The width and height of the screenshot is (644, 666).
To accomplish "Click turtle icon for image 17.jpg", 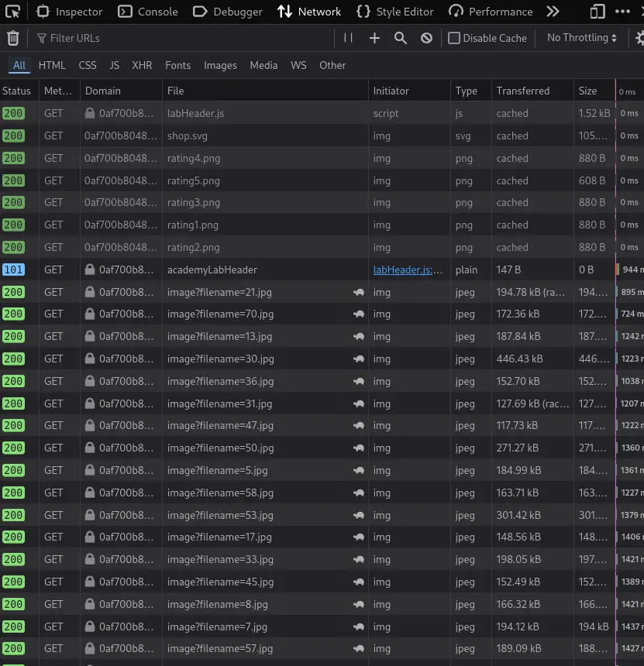I will [x=359, y=537].
